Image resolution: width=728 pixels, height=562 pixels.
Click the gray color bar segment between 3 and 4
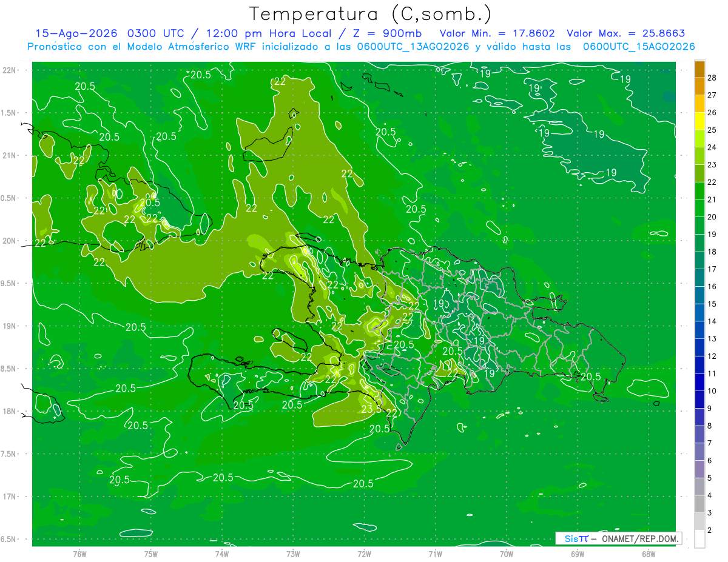click(699, 504)
